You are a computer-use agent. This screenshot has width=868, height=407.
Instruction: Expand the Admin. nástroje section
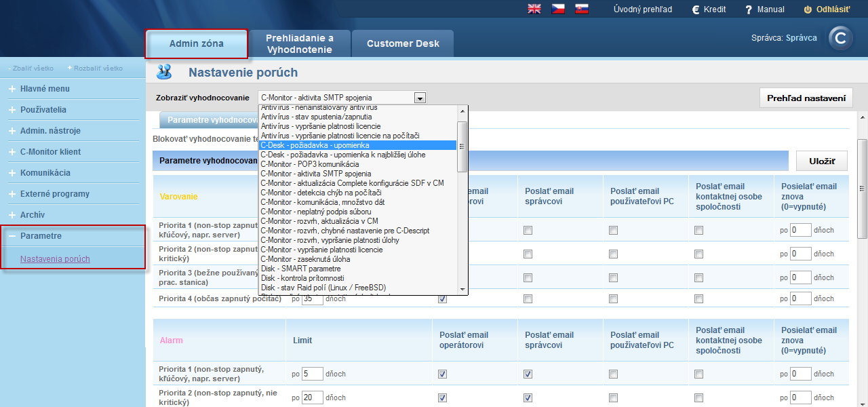(12, 131)
